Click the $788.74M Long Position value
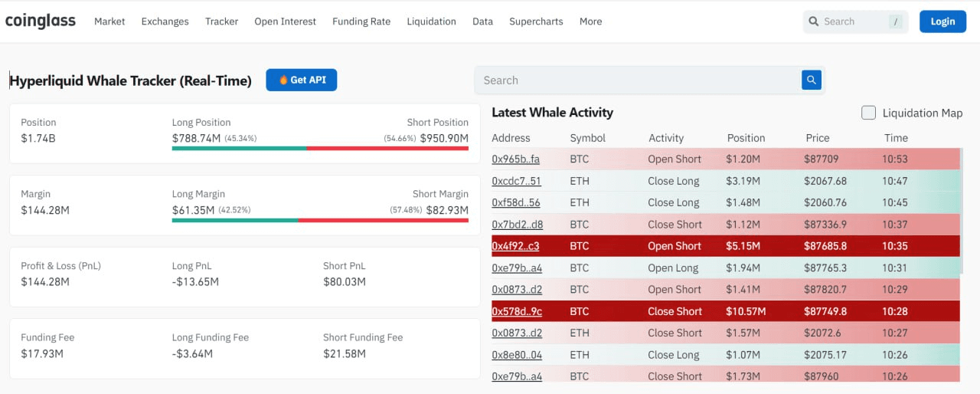 click(196, 138)
